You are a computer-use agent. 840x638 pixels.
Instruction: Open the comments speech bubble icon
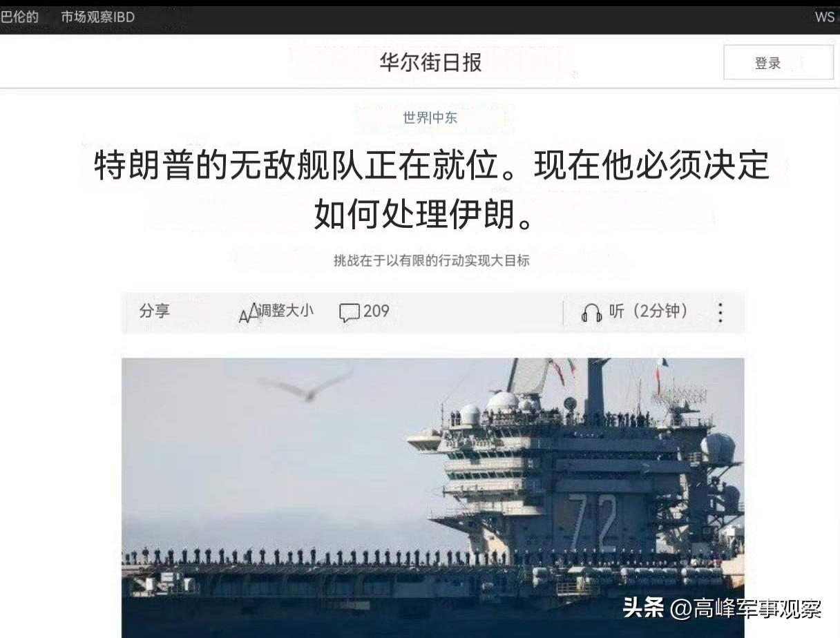pyautogui.click(x=349, y=313)
